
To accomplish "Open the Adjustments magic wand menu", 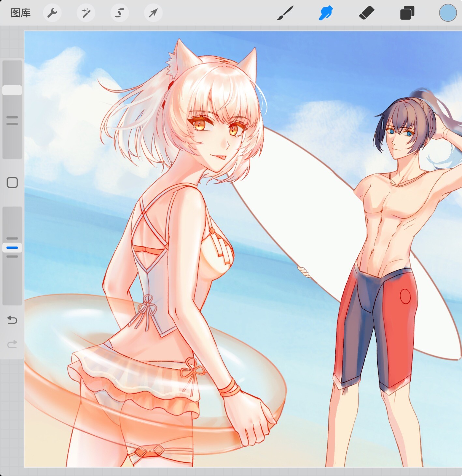I will coord(86,13).
